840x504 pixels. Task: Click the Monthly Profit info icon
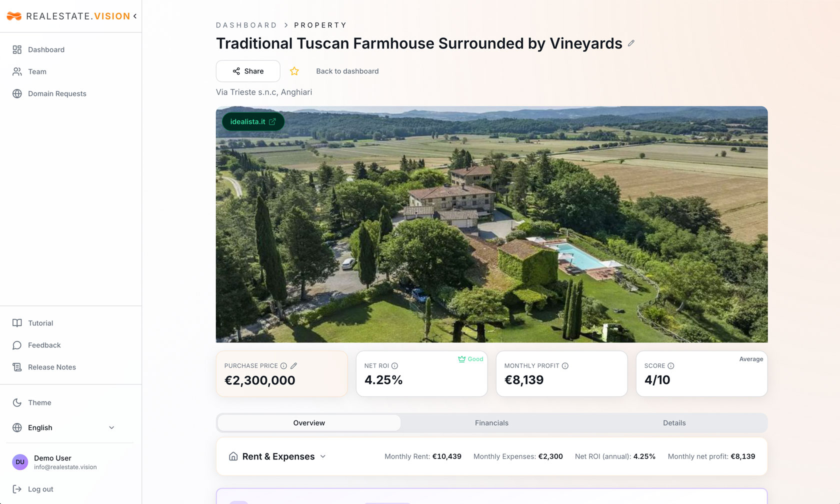pos(565,366)
